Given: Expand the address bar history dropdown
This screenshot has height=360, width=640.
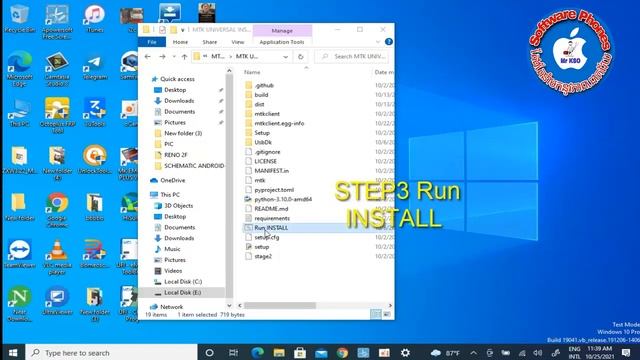Looking at the screenshot, I should 286,57.
